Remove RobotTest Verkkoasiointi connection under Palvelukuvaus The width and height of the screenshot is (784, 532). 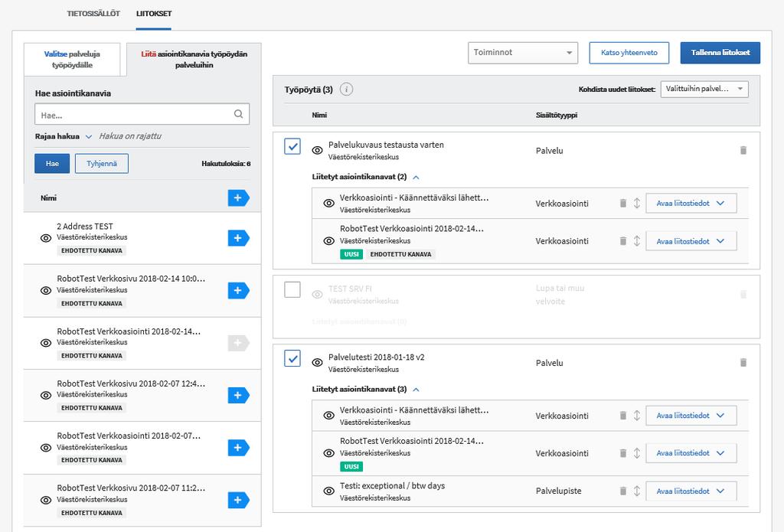coord(623,241)
